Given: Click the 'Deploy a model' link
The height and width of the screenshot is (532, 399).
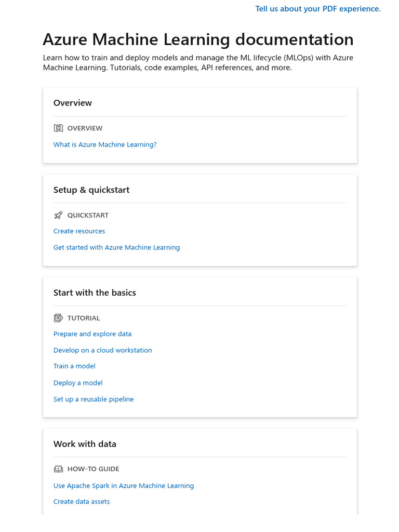Looking at the screenshot, I should (x=78, y=383).
